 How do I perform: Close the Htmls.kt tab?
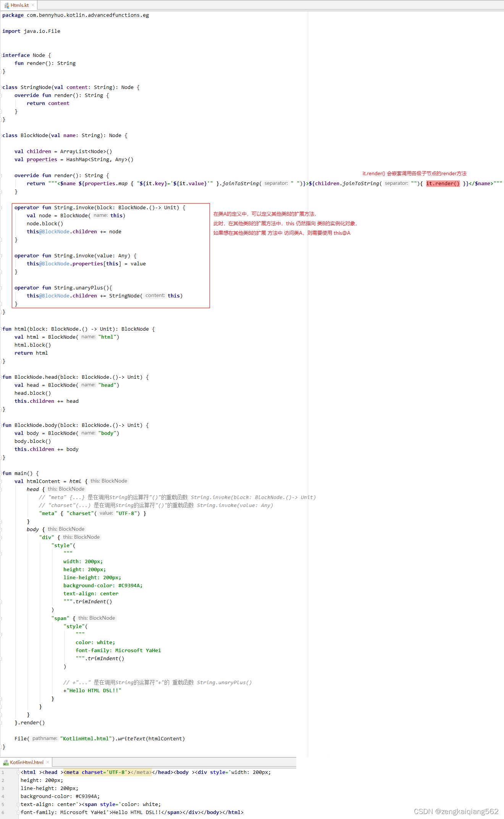click(33, 5)
